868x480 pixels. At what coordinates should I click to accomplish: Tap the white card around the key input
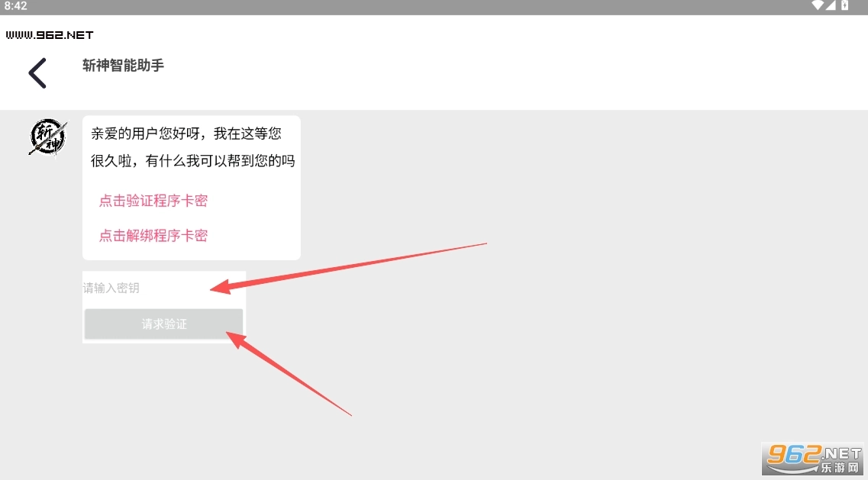[164, 307]
